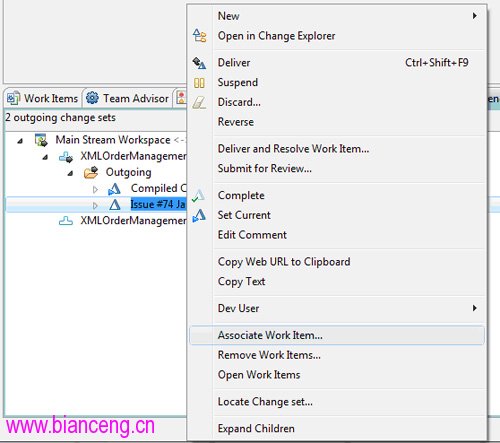The width and height of the screenshot is (500, 443).
Task: Click the Suspend pause icon
Action: pyautogui.click(x=199, y=83)
